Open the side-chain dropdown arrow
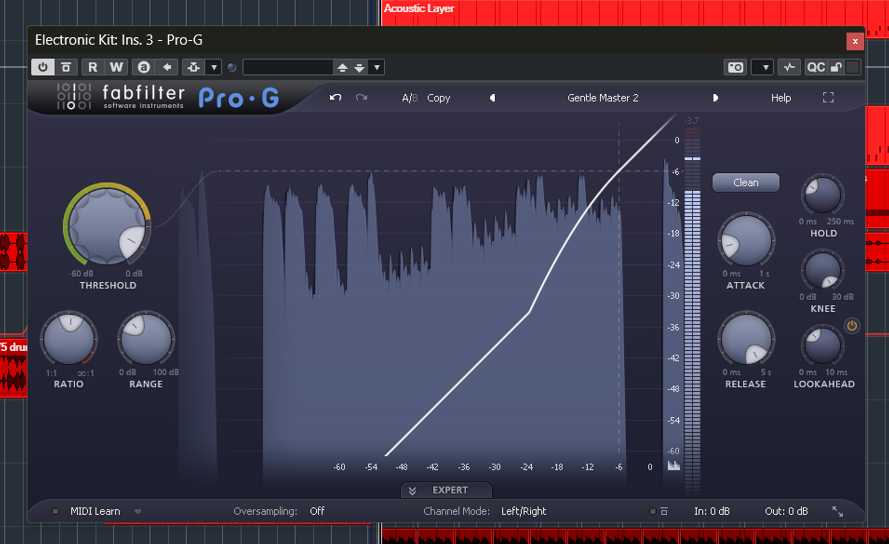Screen dimensions: 889x544 (214, 67)
